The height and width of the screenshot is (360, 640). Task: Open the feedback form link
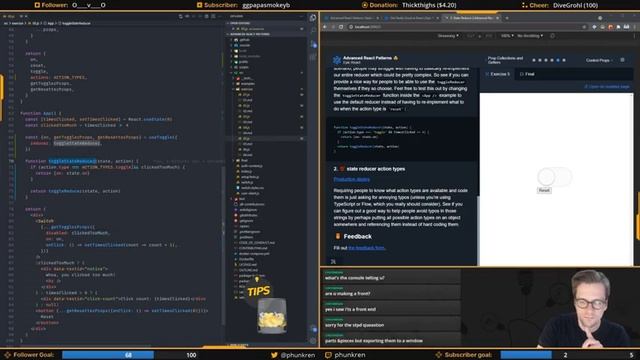click(367, 248)
